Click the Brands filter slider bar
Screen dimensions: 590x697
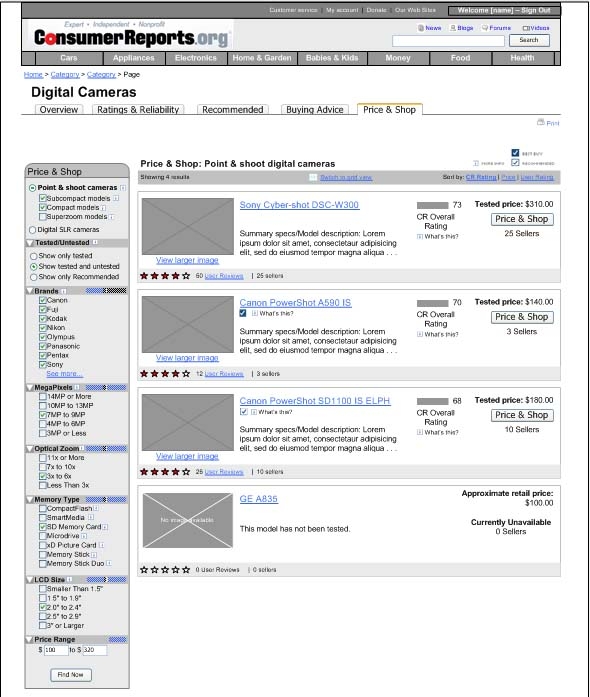click(106, 291)
